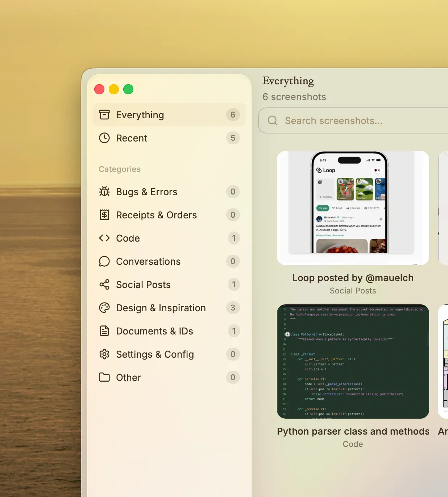Image resolution: width=448 pixels, height=497 pixels.
Task: Show the Code category label
Action: pyautogui.click(x=128, y=238)
